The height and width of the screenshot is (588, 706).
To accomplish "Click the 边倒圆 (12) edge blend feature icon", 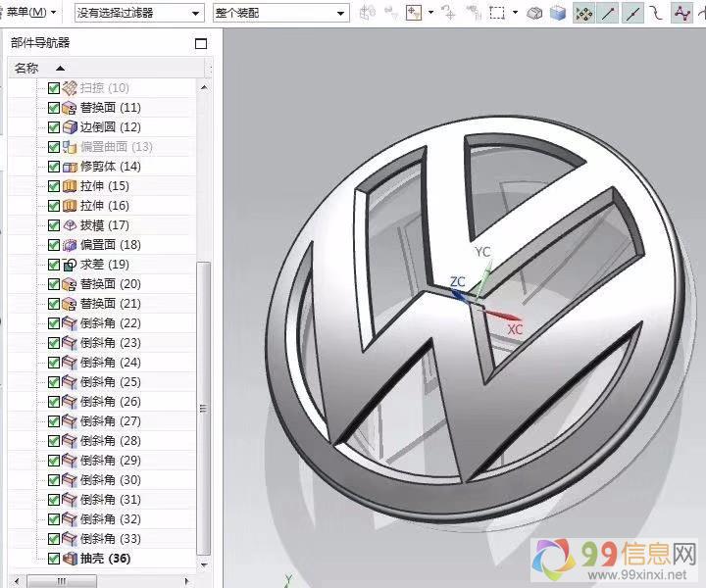I will (x=70, y=127).
